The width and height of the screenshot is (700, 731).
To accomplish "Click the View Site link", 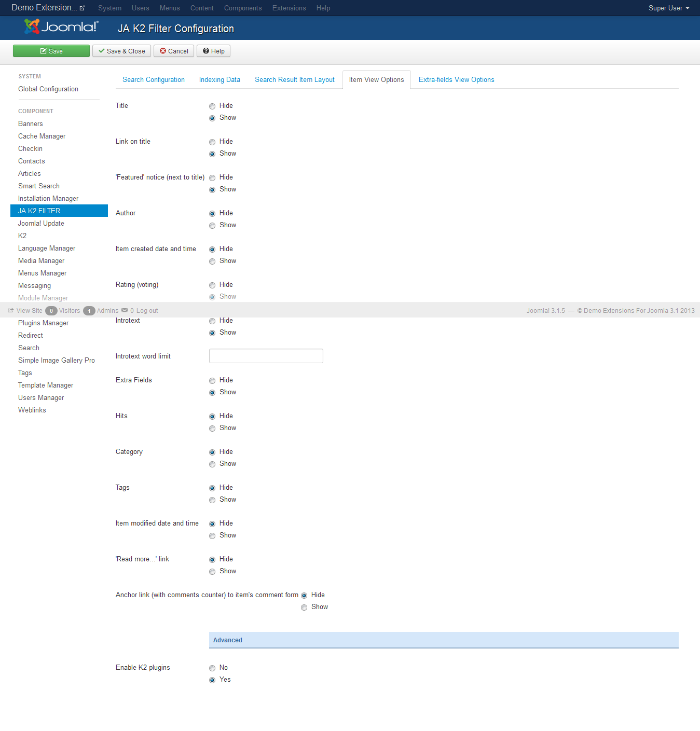I will click(30, 311).
